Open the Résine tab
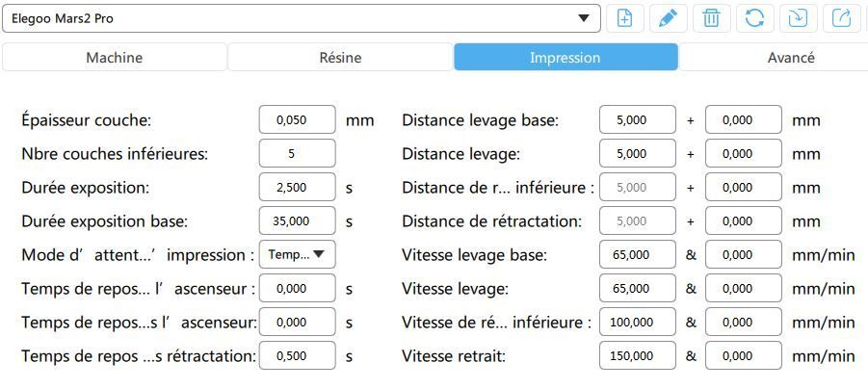The image size is (868, 389). pos(340,58)
